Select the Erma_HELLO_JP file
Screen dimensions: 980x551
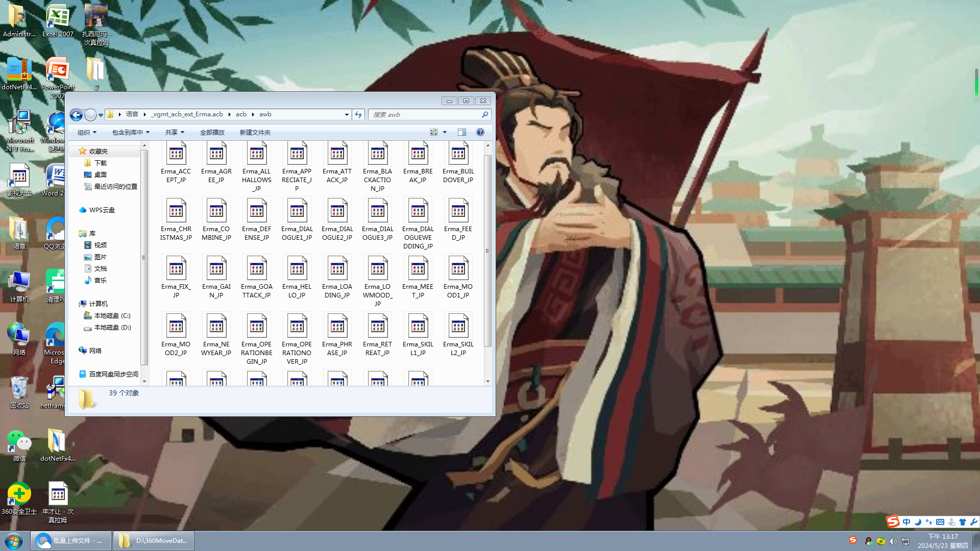click(297, 277)
